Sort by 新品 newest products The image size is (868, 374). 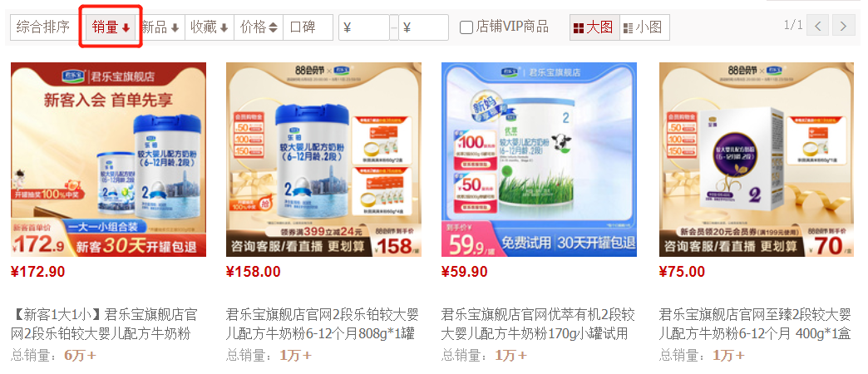(x=160, y=27)
